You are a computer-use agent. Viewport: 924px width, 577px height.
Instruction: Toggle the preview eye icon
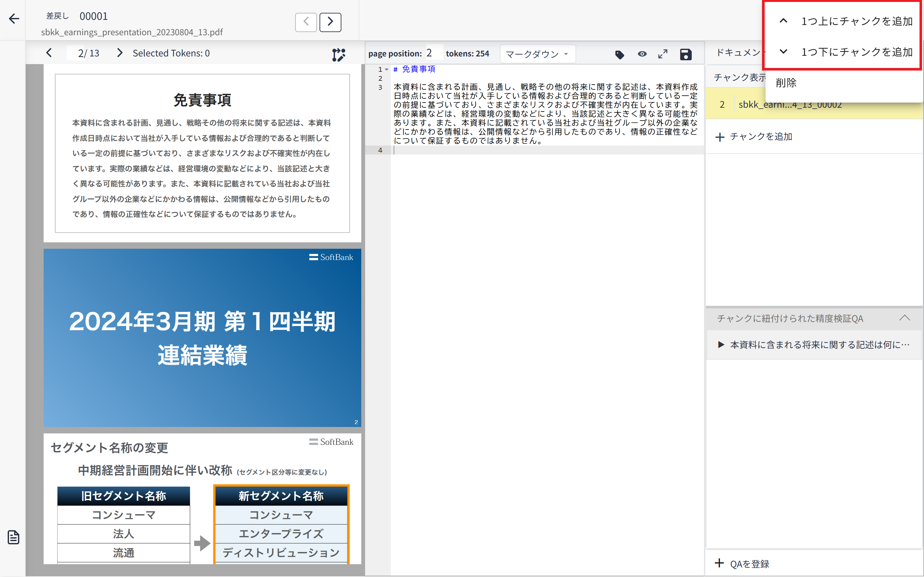tap(642, 54)
